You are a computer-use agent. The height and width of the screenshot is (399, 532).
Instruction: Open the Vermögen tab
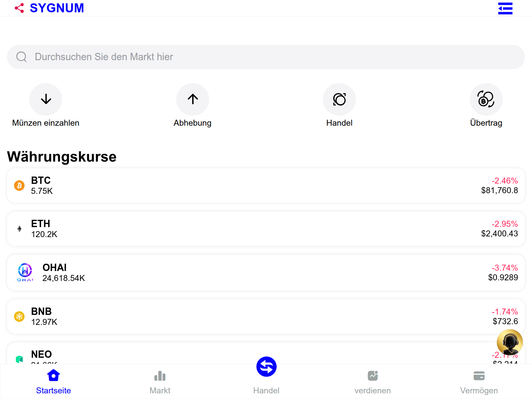[479, 382]
